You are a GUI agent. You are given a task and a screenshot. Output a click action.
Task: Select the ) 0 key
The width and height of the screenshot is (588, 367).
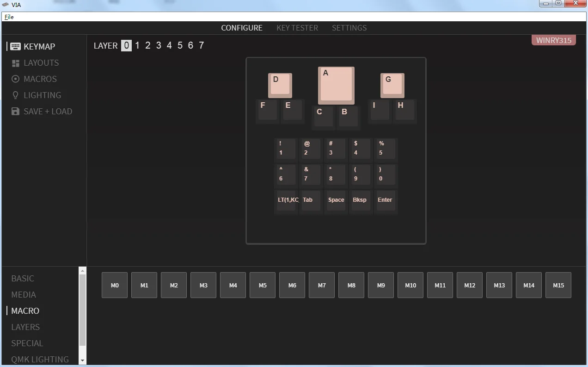click(386, 175)
